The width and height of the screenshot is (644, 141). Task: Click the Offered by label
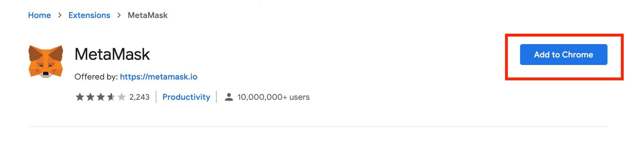(96, 77)
